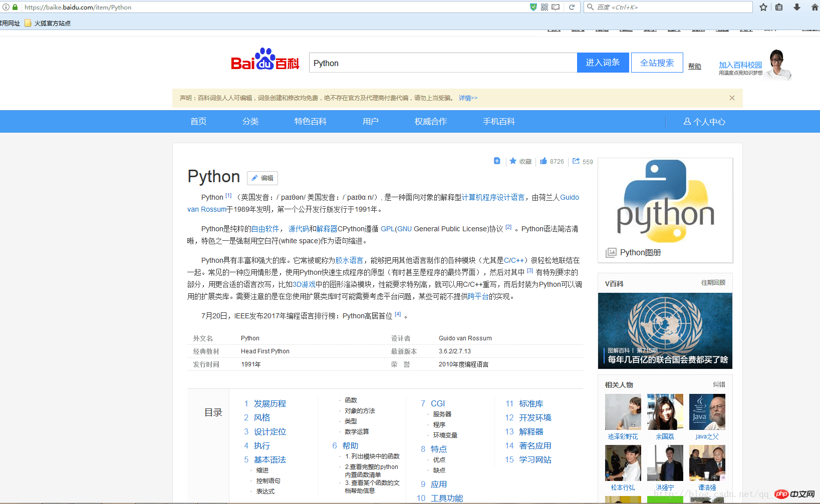Jump to CGI section in contents
The height and width of the screenshot is (504, 820).
pos(438,403)
